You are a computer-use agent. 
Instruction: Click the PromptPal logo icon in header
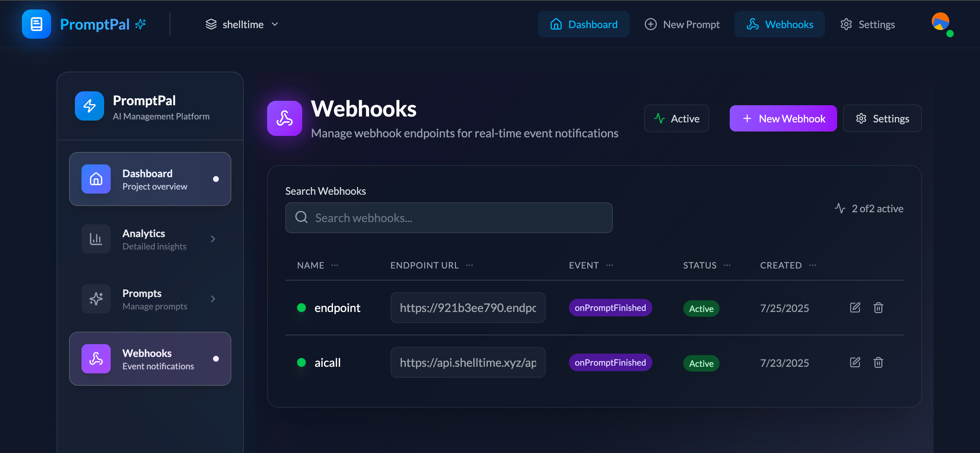pyautogui.click(x=36, y=24)
